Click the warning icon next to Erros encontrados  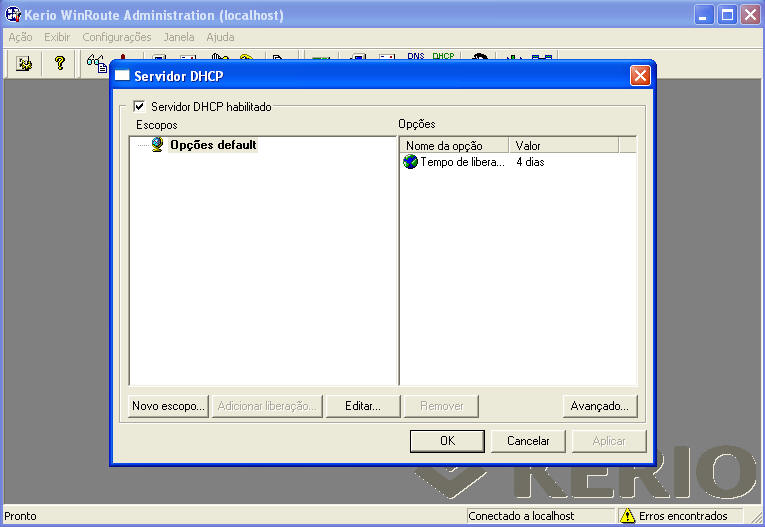coord(627,516)
